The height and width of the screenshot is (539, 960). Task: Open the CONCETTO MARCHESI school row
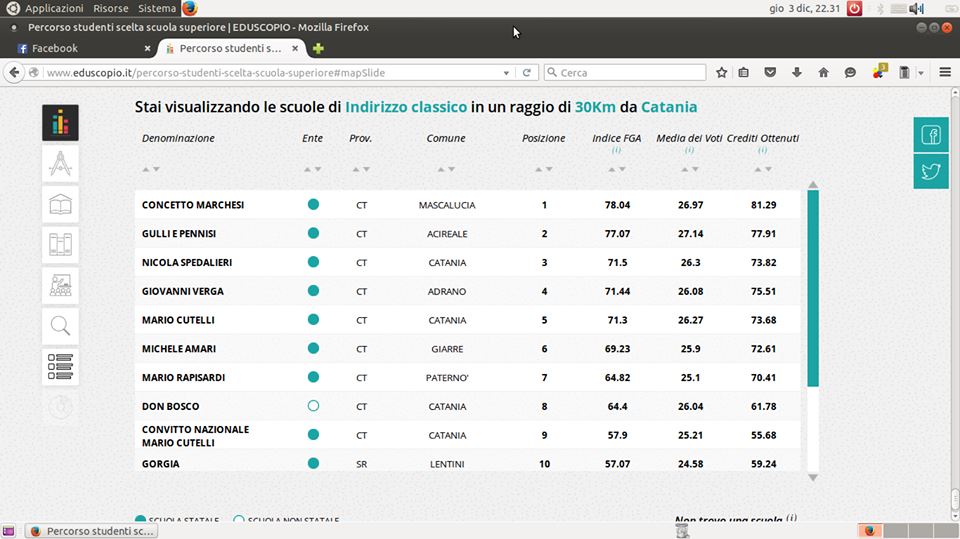click(467, 205)
